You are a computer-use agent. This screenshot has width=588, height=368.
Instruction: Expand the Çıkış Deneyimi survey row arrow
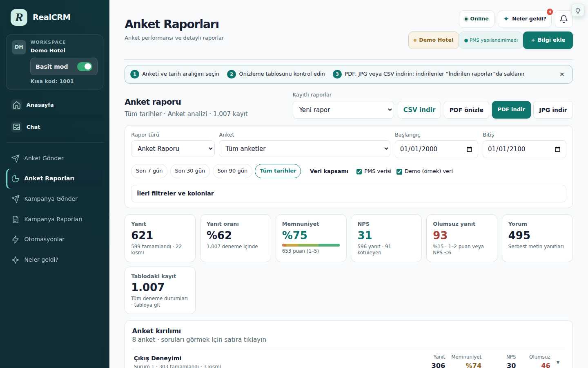[x=558, y=362]
